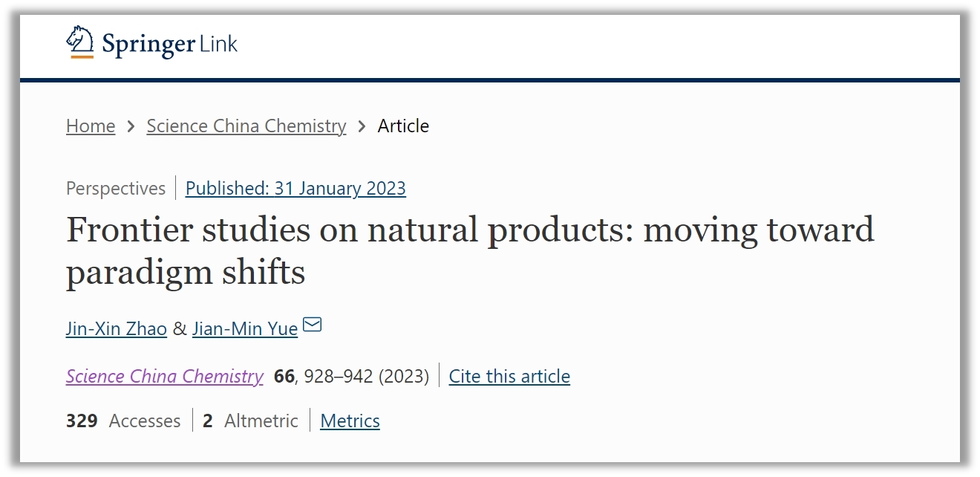980x477 pixels.
Task: Click the Perspectives article type label
Action: coord(116,189)
